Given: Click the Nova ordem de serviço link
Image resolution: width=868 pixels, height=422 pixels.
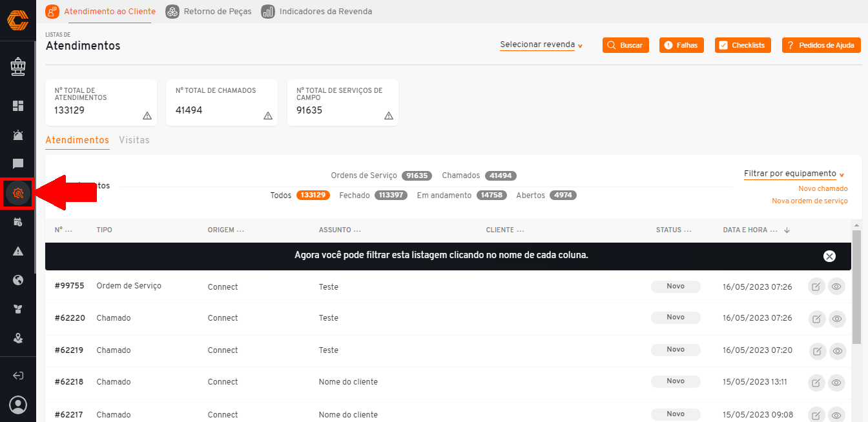Looking at the screenshot, I should tap(810, 201).
